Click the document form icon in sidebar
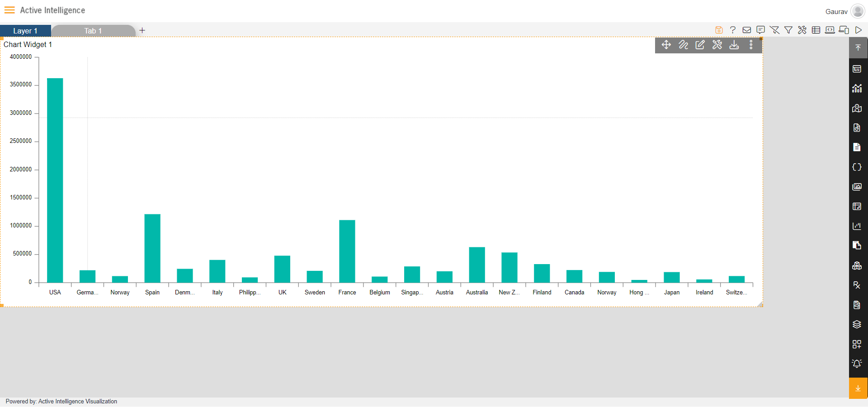Screen dimensions: 868x407 857,305
